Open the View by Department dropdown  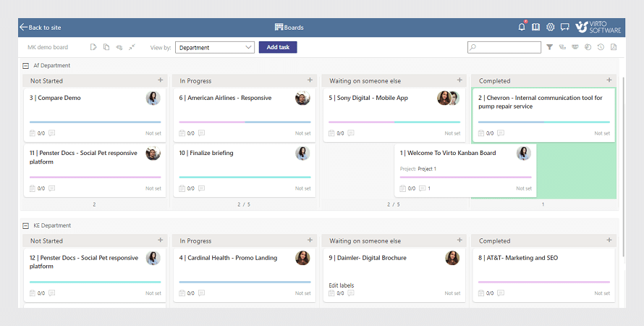[215, 47]
